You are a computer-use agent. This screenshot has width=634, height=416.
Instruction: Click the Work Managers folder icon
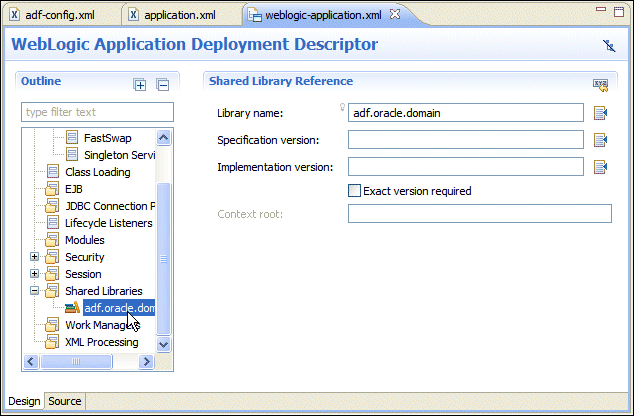(x=52, y=325)
